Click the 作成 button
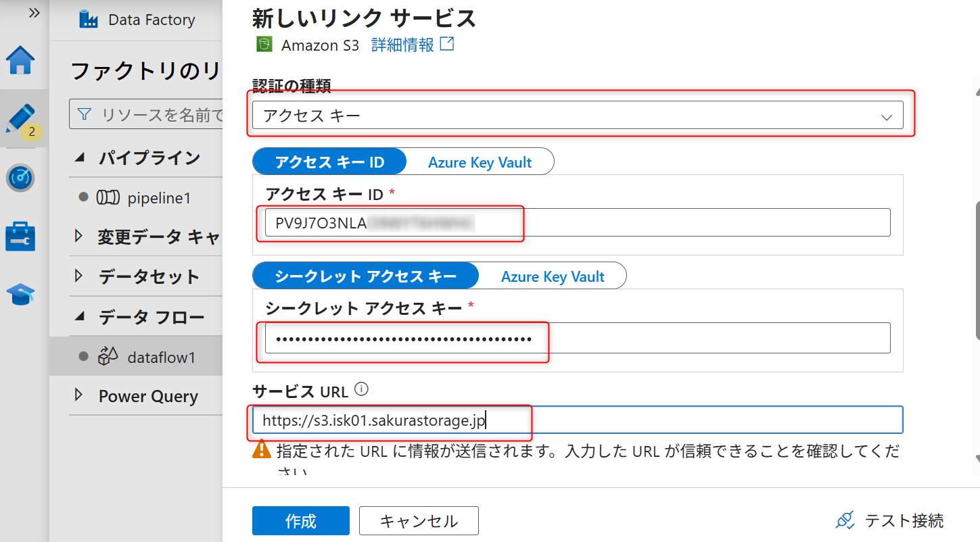The image size is (980, 542). coord(300,520)
